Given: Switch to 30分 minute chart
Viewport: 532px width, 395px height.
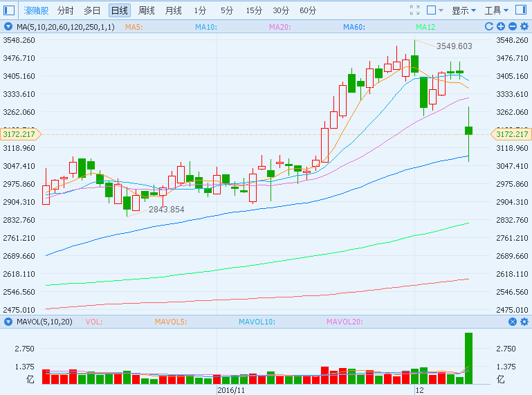Looking at the screenshot, I should coord(281,10).
